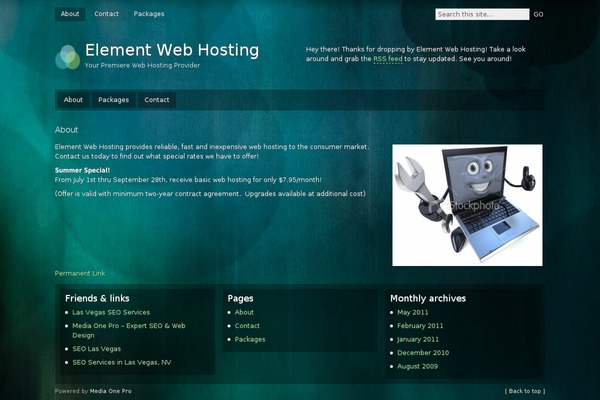Go to Packages in Pages list
The image size is (600, 400).
(250, 340)
